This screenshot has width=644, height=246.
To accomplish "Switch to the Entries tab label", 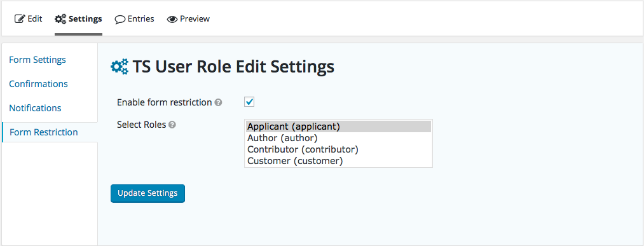I will click(141, 19).
